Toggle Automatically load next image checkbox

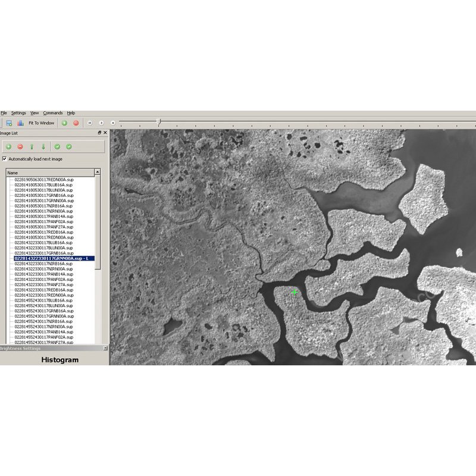click(x=5, y=159)
